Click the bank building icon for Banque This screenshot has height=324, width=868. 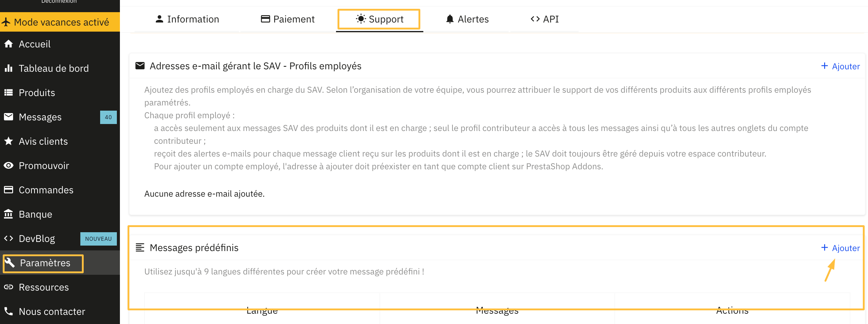9,214
